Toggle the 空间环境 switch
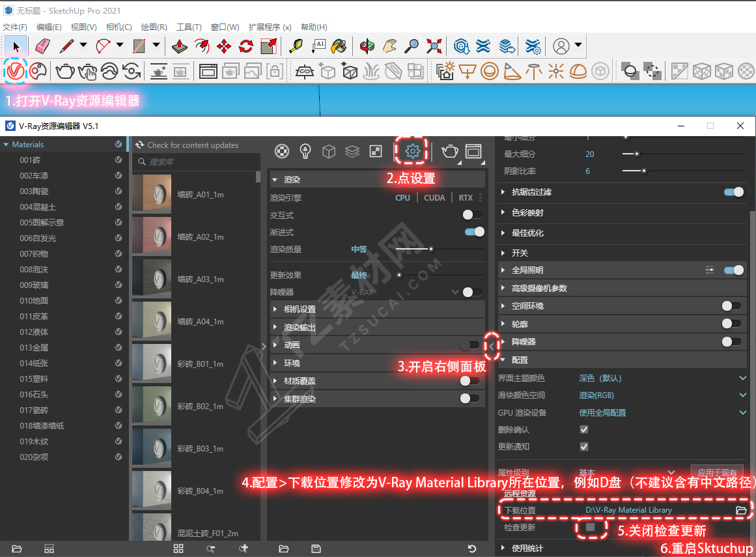Viewport: 756px width, 557px height. tap(731, 306)
